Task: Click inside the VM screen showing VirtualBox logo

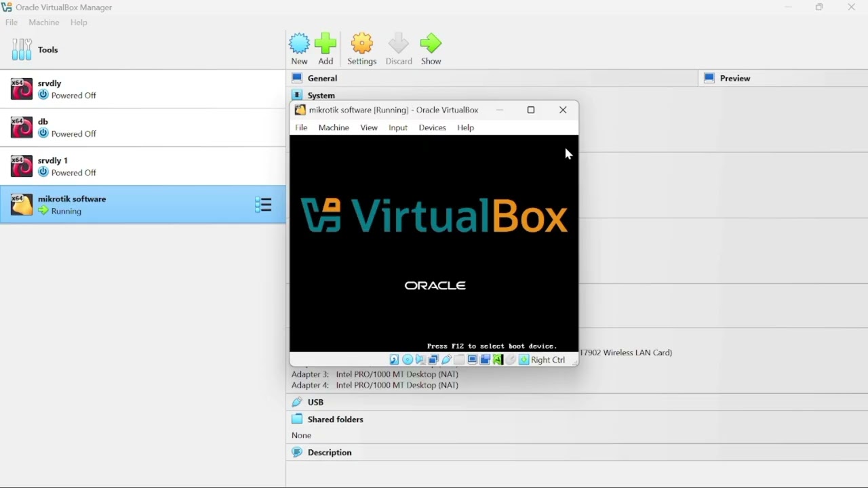Action: tap(434, 243)
